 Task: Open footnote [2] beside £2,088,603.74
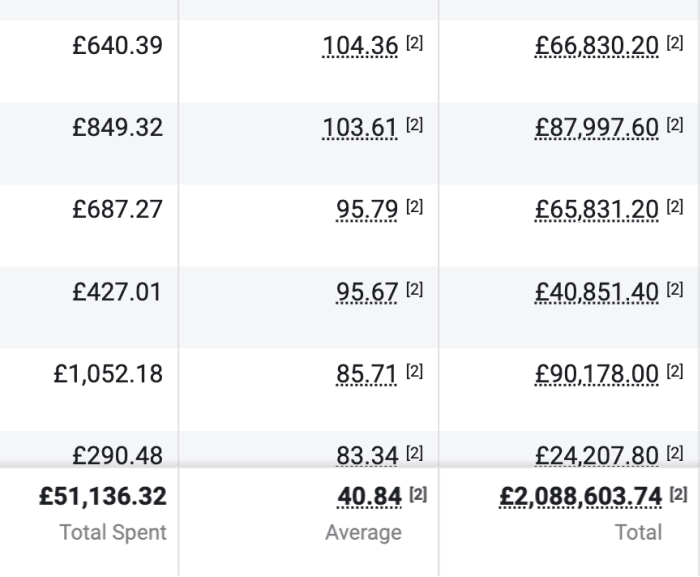point(678,494)
